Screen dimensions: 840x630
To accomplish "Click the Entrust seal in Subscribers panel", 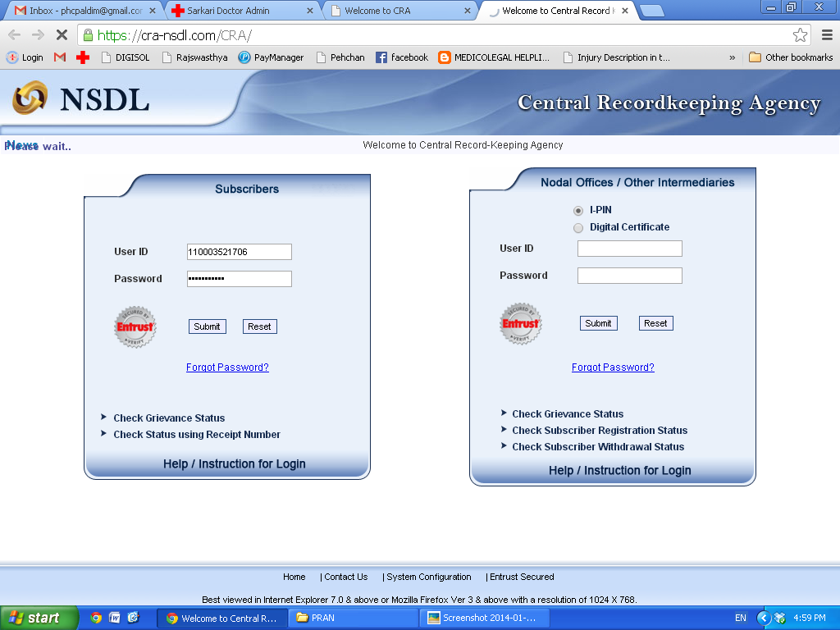I will click(135, 326).
